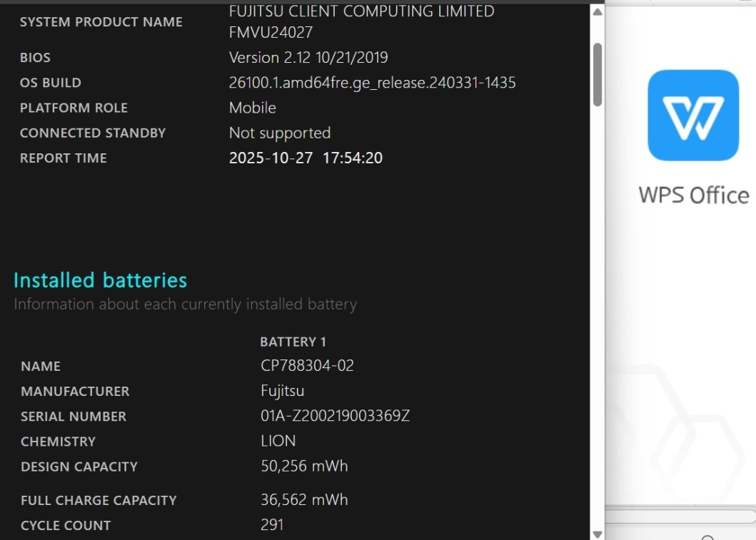Select the Not supported standby value
Image resolution: width=756 pixels, height=540 pixels.
(x=280, y=133)
